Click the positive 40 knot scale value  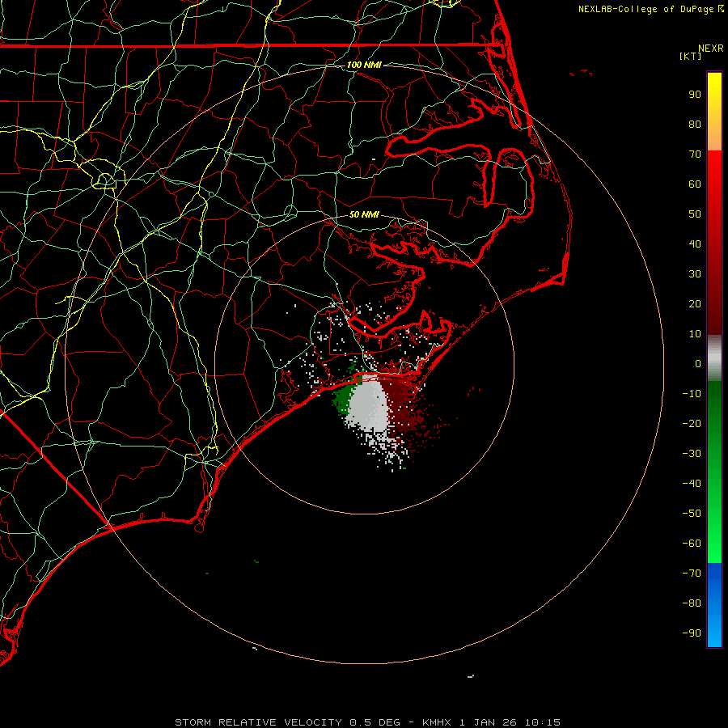click(x=695, y=244)
